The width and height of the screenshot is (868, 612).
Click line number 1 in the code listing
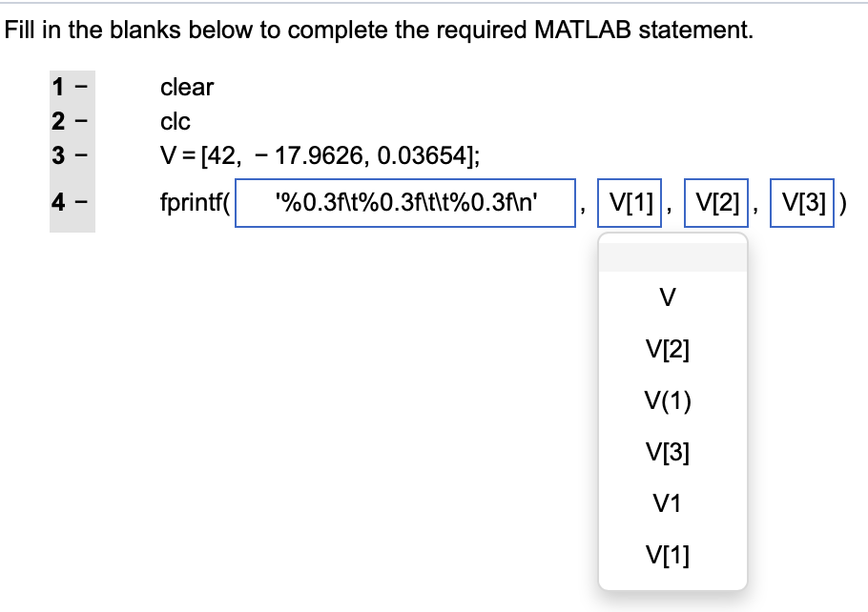click(59, 88)
